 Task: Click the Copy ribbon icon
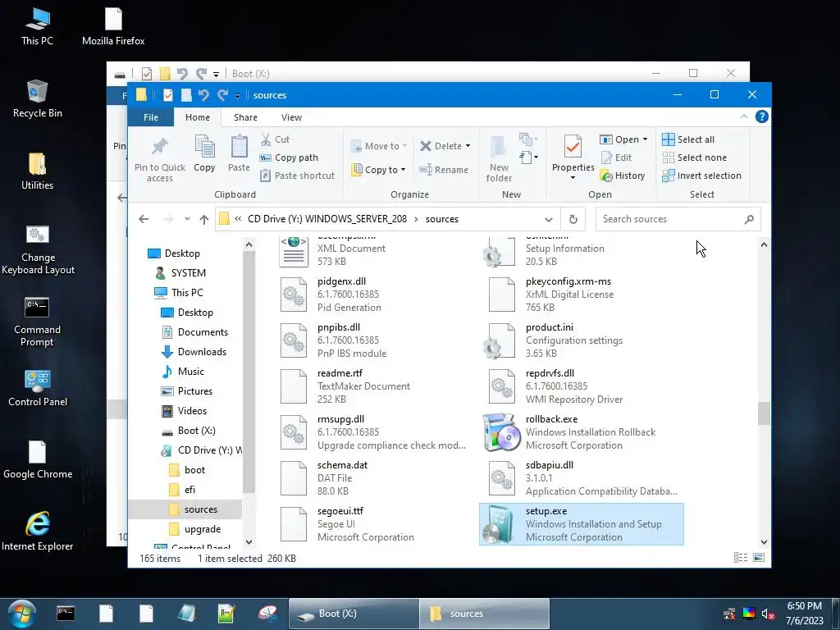(x=204, y=147)
